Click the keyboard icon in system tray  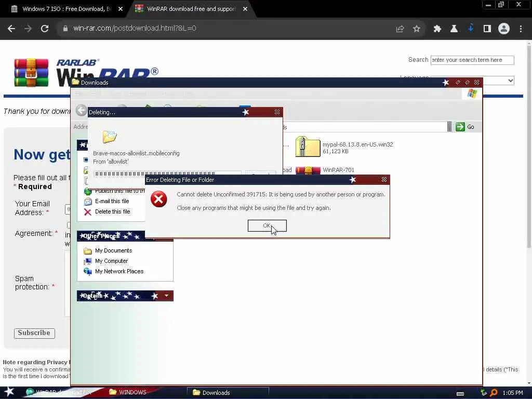(x=460, y=393)
